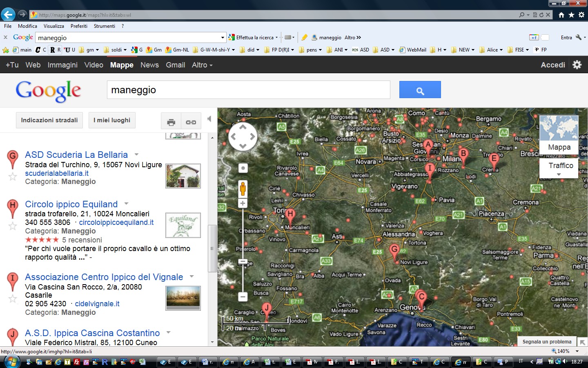Image resolution: width=588 pixels, height=368 pixels.
Task: Open Gmail from the Google bar
Action: coord(176,65)
